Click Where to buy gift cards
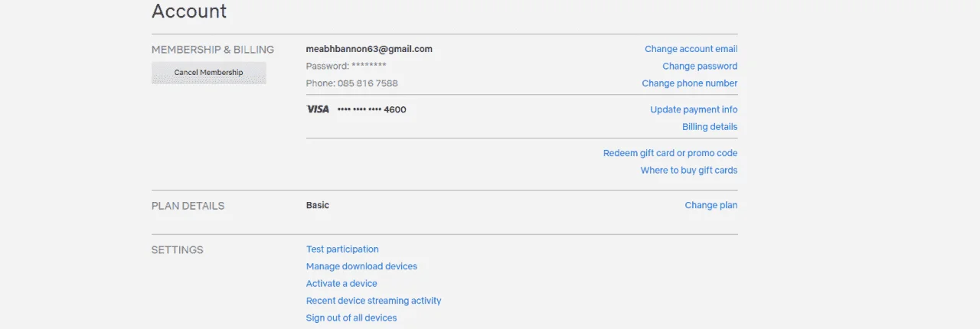The width and height of the screenshot is (980, 329). [689, 171]
